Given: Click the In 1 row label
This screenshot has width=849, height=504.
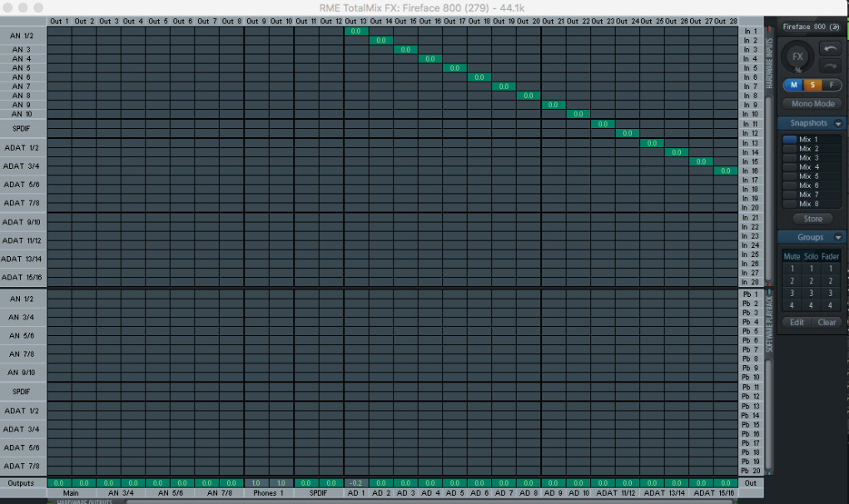Looking at the screenshot, I should [751, 32].
